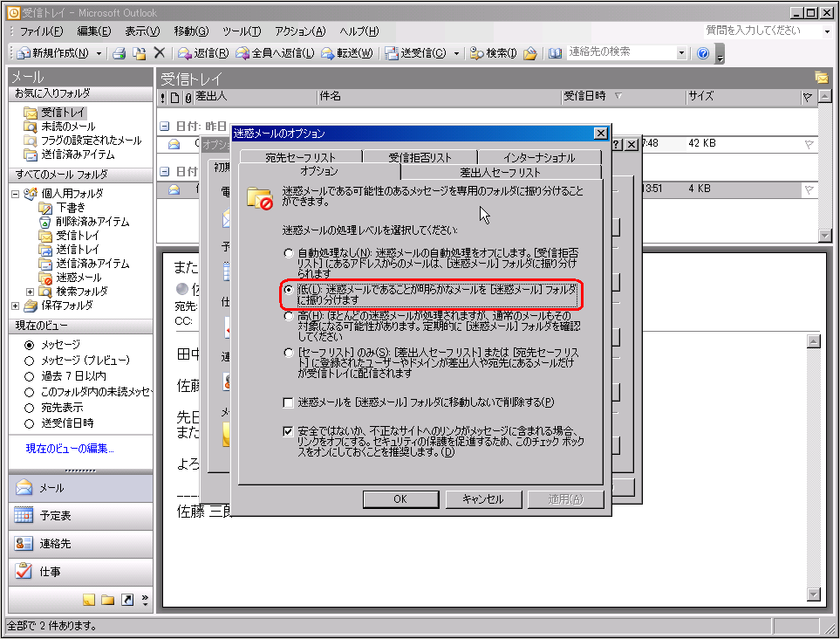Click OK in junk mail options dialog
The height and width of the screenshot is (639, 840).
click(x=400, y=499)
